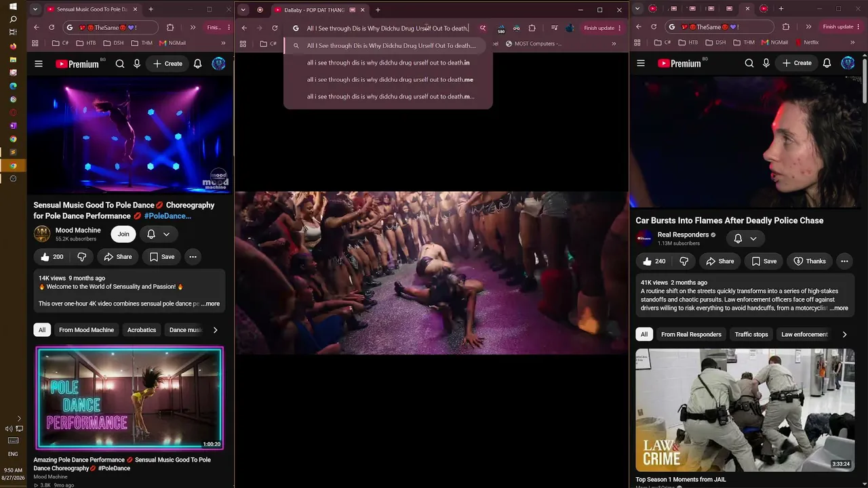Click the address bar in the left browser window
This screenshot has height=488, width=868.
[111, 28]
